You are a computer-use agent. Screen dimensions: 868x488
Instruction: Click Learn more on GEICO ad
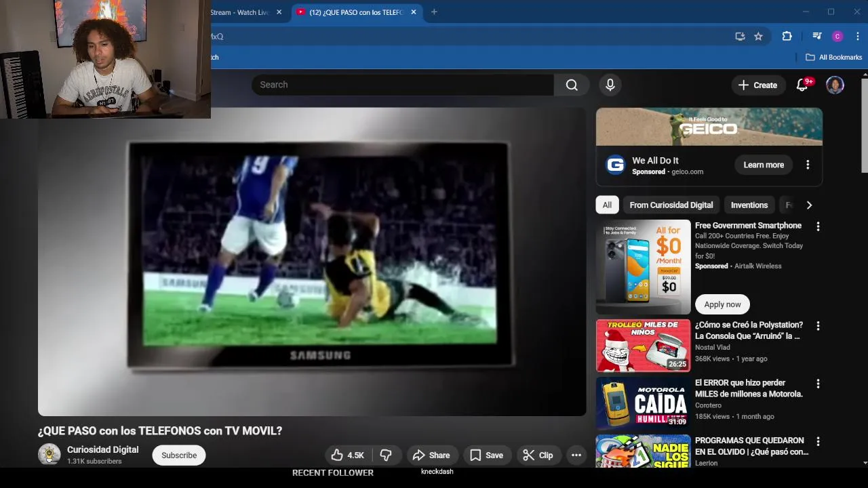[x=764, y=165]
